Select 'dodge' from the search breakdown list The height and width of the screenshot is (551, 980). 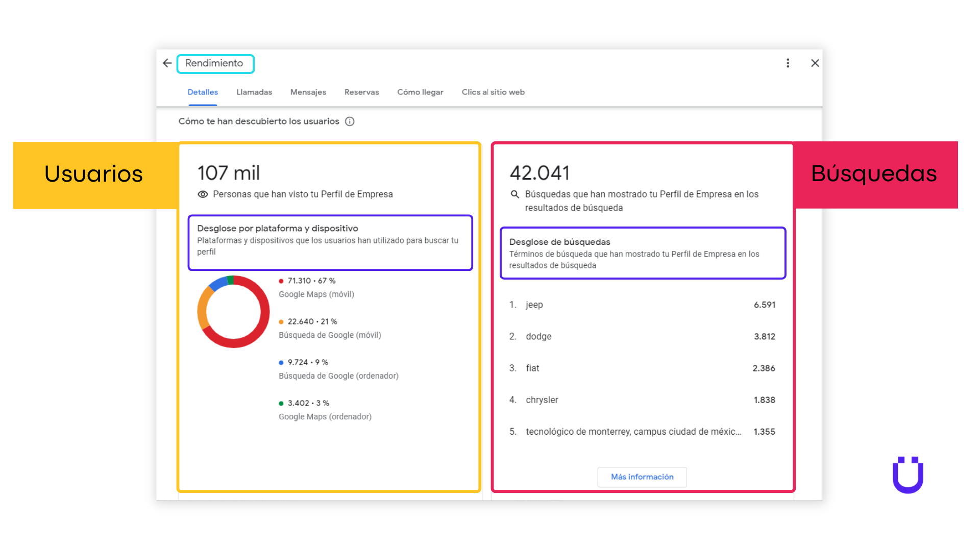(538, 336)
